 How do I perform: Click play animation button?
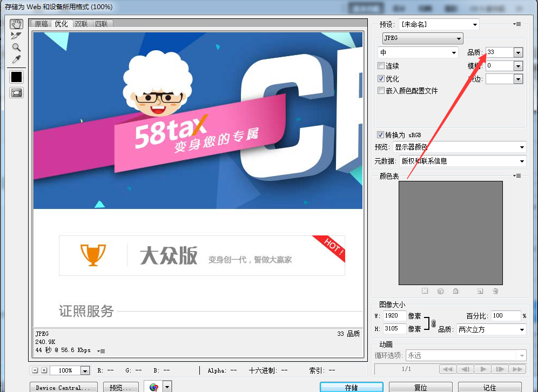pos(483,369)
